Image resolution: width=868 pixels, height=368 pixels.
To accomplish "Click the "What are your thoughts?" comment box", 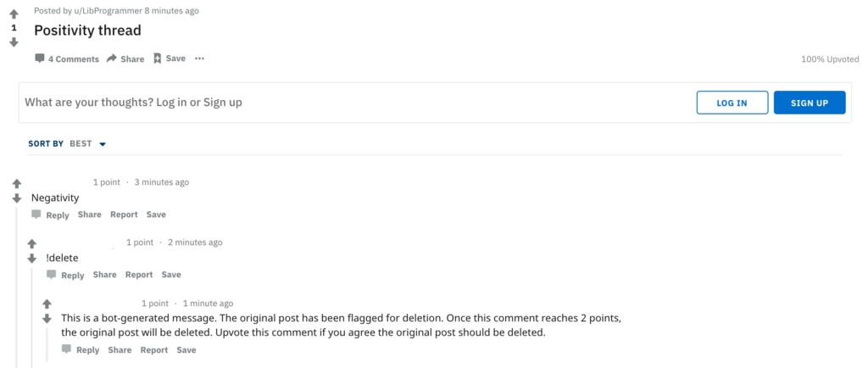I will 339,103.
